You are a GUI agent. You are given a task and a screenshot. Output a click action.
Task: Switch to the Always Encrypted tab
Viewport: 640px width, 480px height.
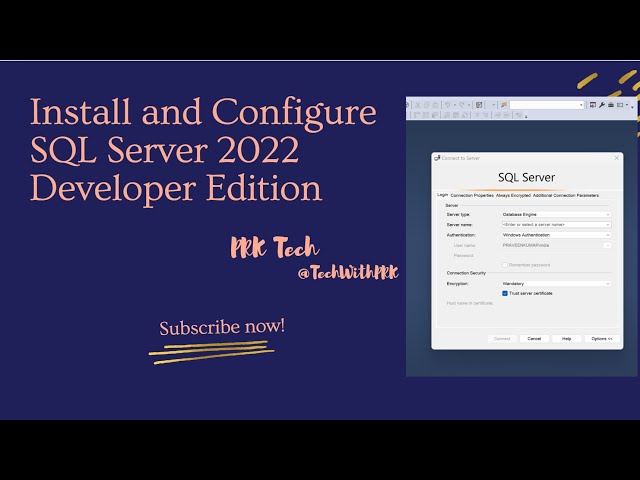click(x=513, y=196)
